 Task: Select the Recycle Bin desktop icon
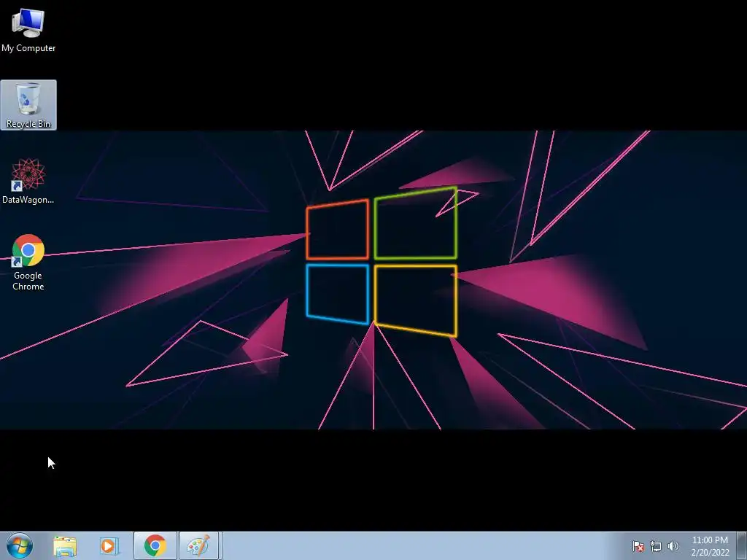point(28,105)
